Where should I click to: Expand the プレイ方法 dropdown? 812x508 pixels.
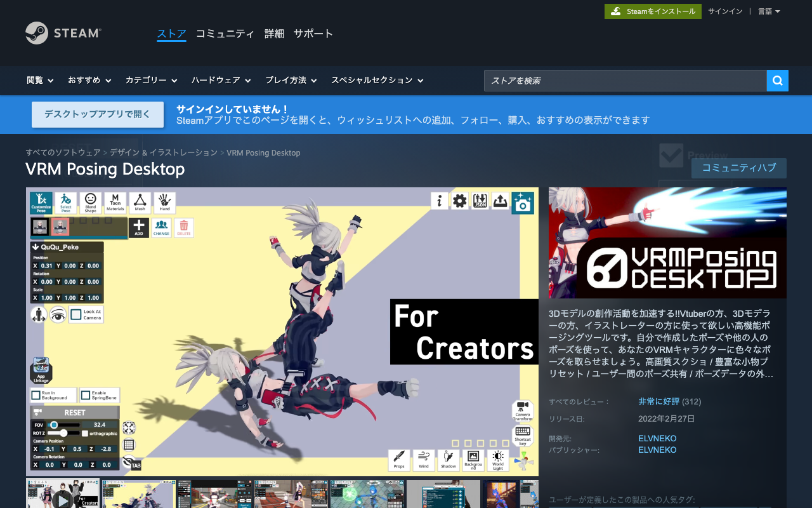[291, 81]
